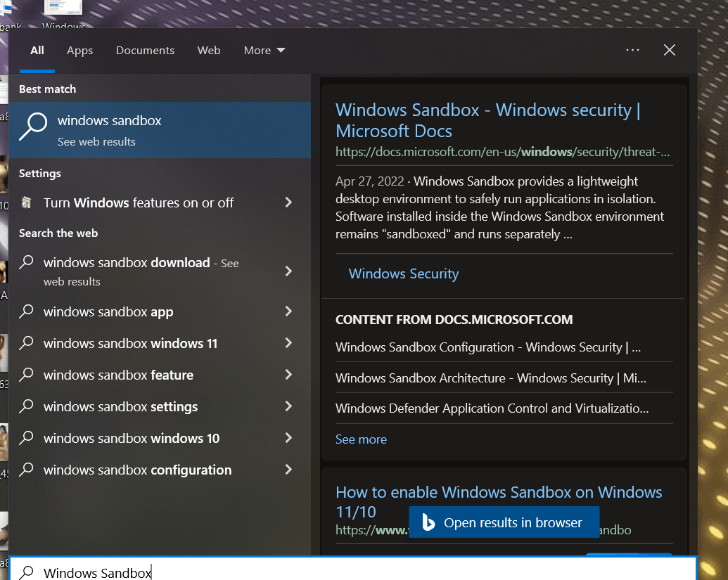Click magnifier icon beside windows sandbox app
Image resolution: width=728 pixels, height=580 pixels.
click(27, 311)
